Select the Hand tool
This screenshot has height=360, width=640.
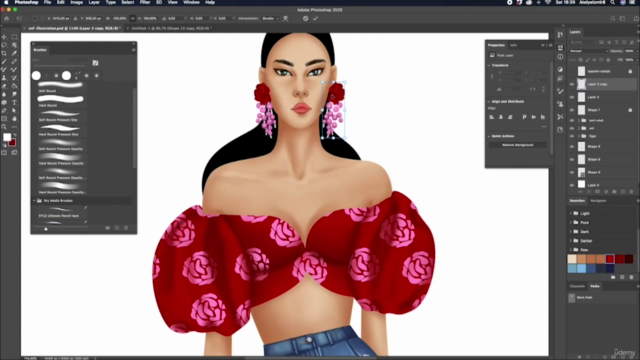(x=14, y=119)
